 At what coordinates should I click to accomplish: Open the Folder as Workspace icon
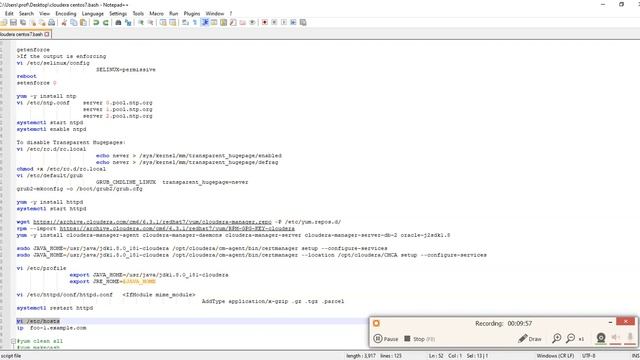(x=243, y=22)
